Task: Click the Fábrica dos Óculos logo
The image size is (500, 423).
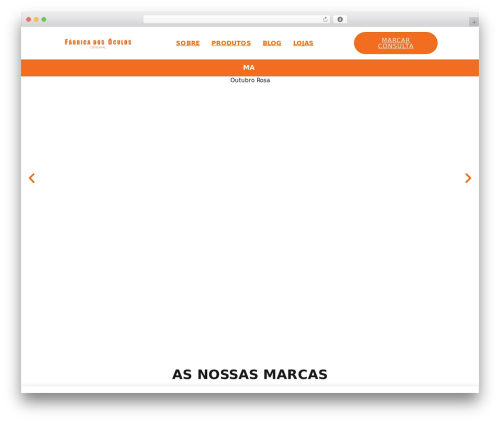Action: pyautogui.click(x=98, y=43)
